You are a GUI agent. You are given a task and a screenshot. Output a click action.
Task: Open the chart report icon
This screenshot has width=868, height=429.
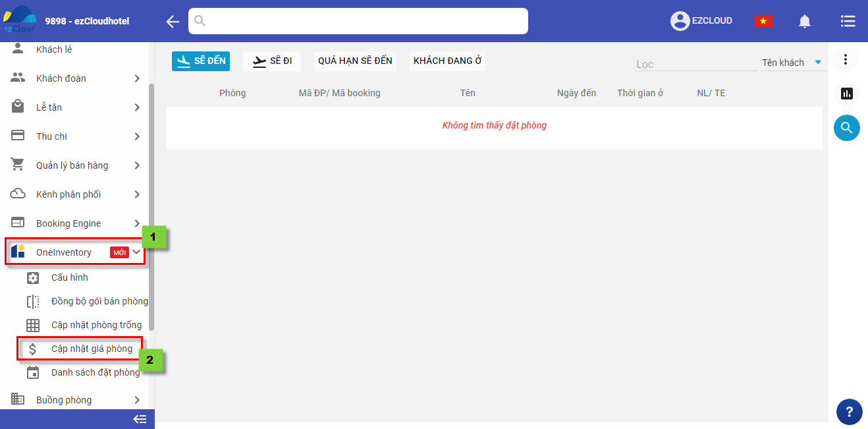tap(846, 94)
